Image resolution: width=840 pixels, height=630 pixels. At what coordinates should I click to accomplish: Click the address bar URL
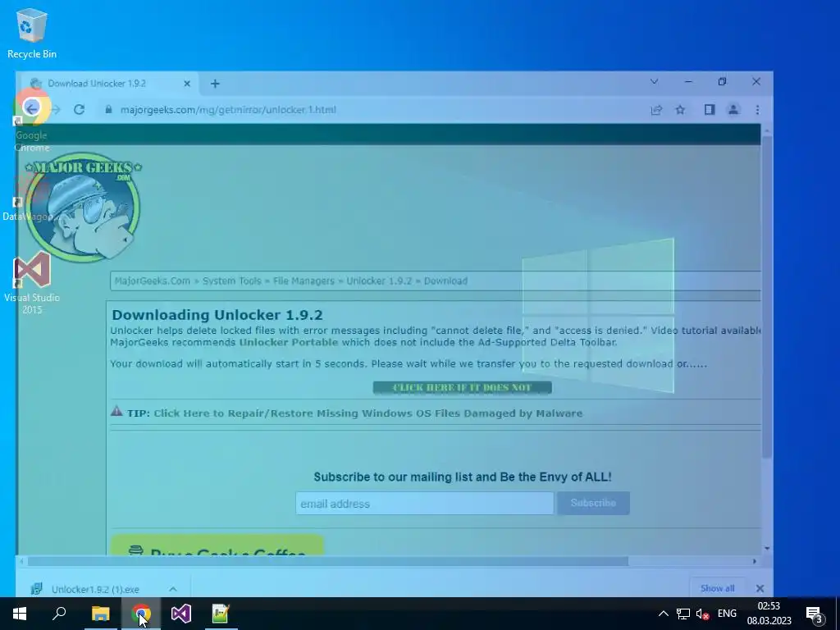click(x=228, y=110)
